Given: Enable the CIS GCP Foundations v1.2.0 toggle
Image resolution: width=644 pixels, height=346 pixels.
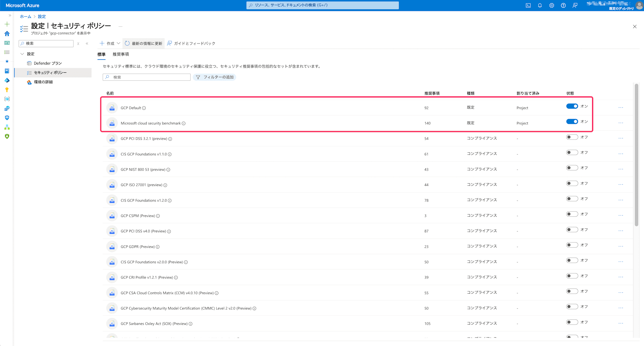Looking at the screenshot, I should point(572,199).
